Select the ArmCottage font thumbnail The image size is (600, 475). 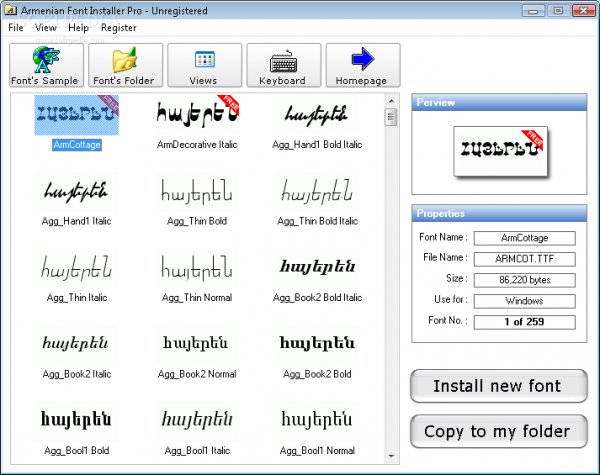[77, 115]
